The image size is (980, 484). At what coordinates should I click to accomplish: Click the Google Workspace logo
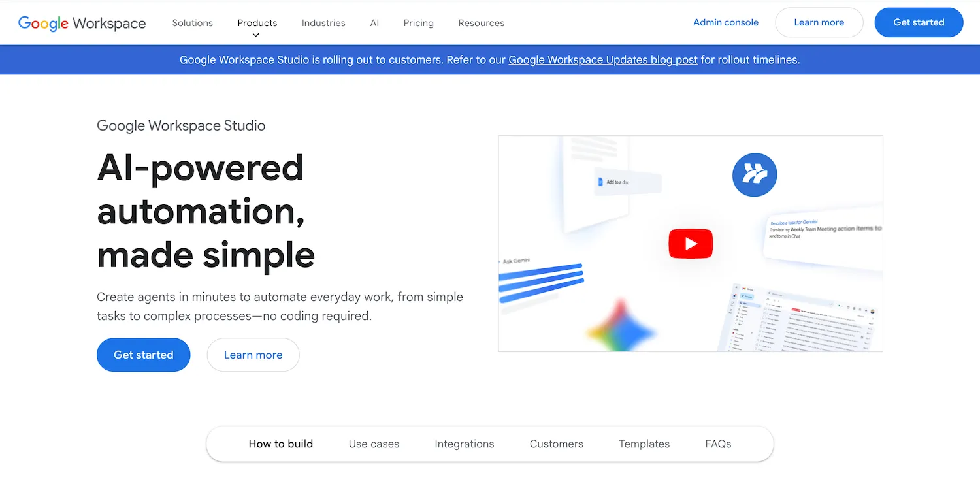[82, 23]
